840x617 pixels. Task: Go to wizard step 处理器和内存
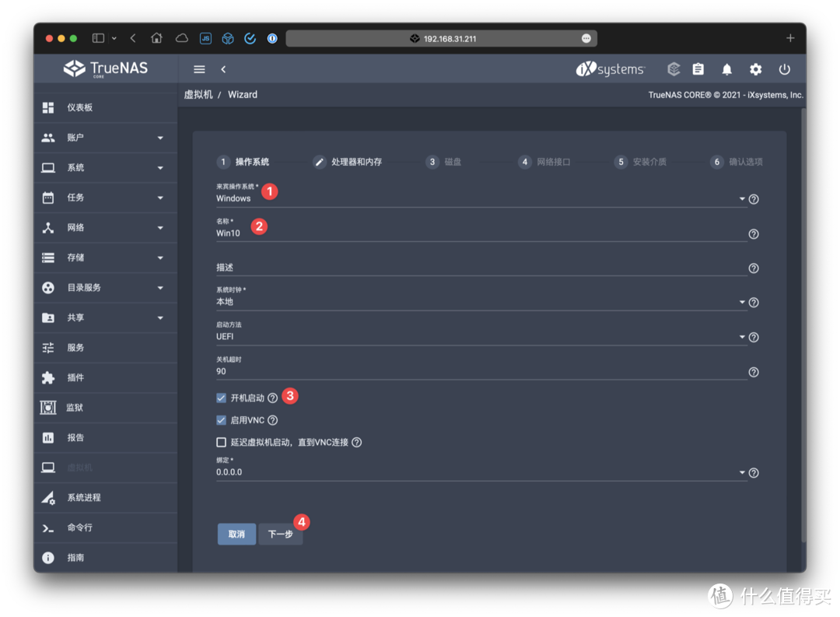[x=348, y=162]
